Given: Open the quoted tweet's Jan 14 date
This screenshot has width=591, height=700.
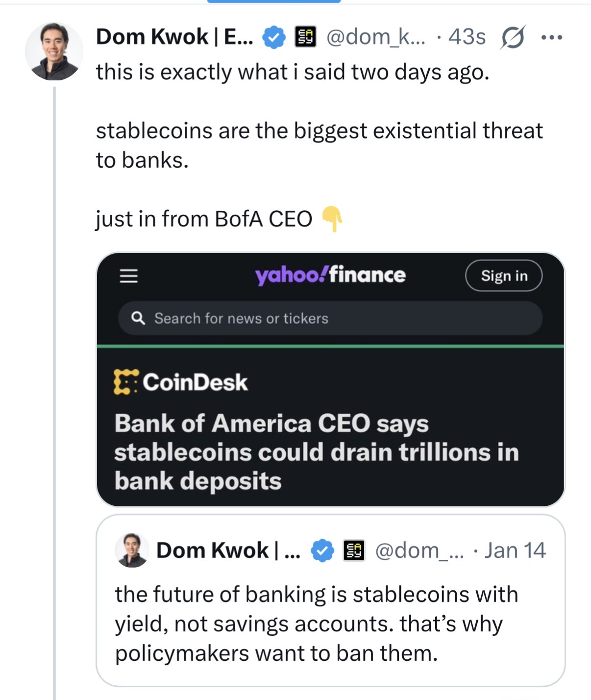Looking at the screenshot, I should [515, 550].
